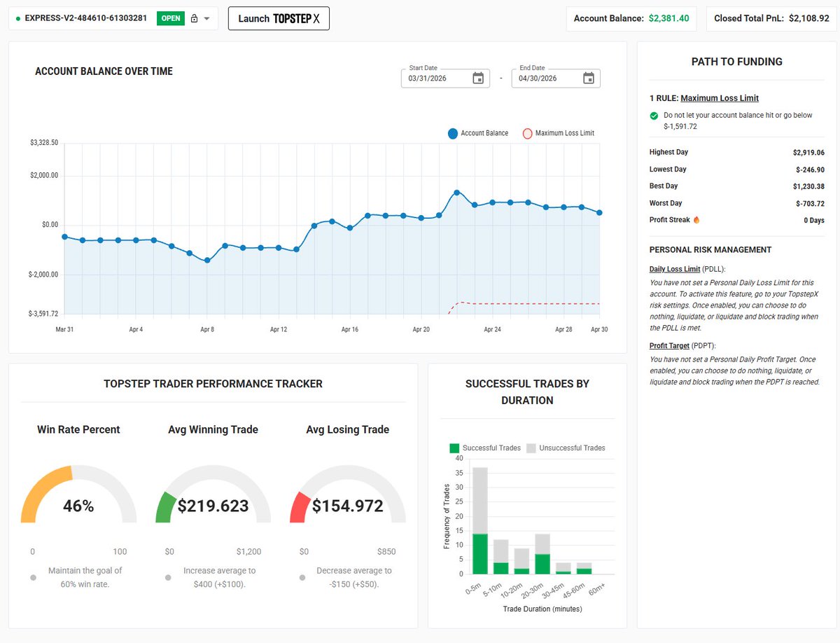Click the 46% win rate value

(x=78, y=506)
